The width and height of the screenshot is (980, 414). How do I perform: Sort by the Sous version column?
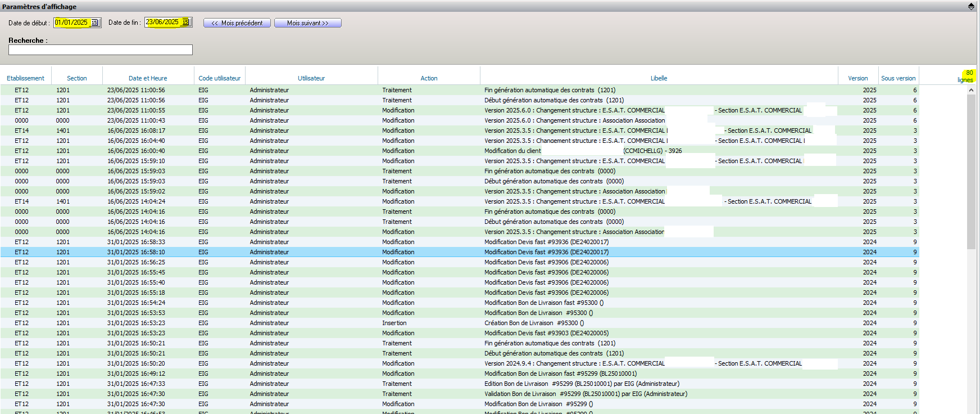[898, 78]
